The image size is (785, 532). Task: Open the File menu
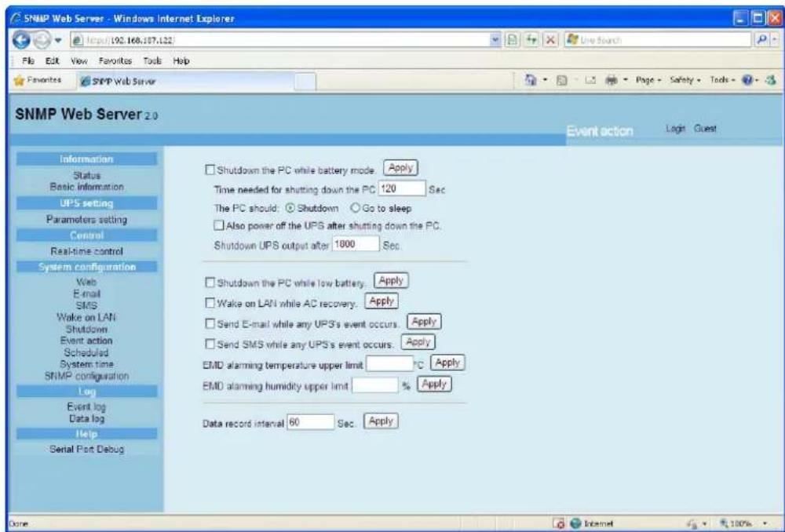coord(27,60)
